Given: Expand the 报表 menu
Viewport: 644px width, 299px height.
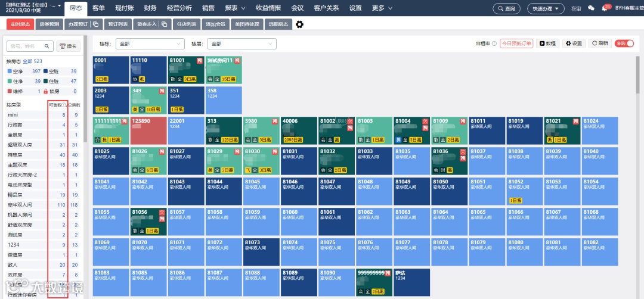Looking at the screenshot, I should click(x=235, y=8).
